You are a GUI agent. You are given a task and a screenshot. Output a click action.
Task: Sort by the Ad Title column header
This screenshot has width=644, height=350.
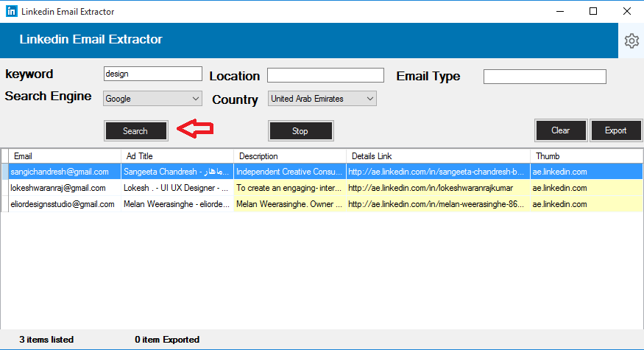pos(177,156)
